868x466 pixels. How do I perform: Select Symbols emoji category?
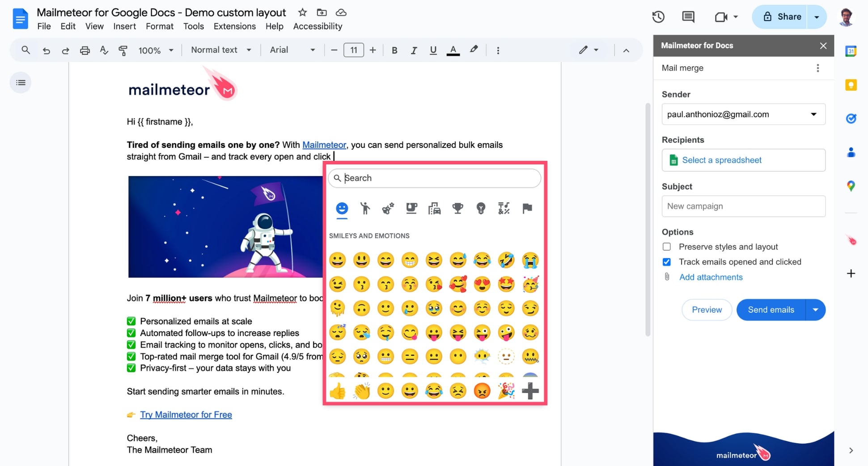pos(504,208)
